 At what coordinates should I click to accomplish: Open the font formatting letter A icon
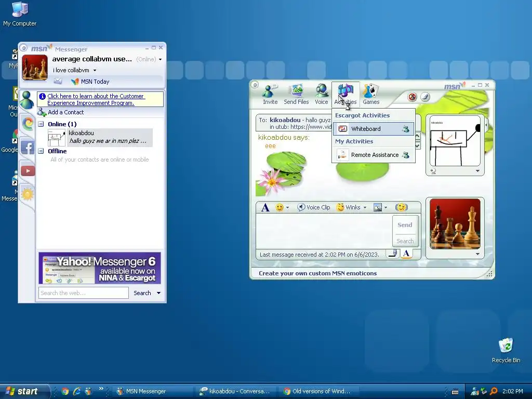[x=265, y=207]
